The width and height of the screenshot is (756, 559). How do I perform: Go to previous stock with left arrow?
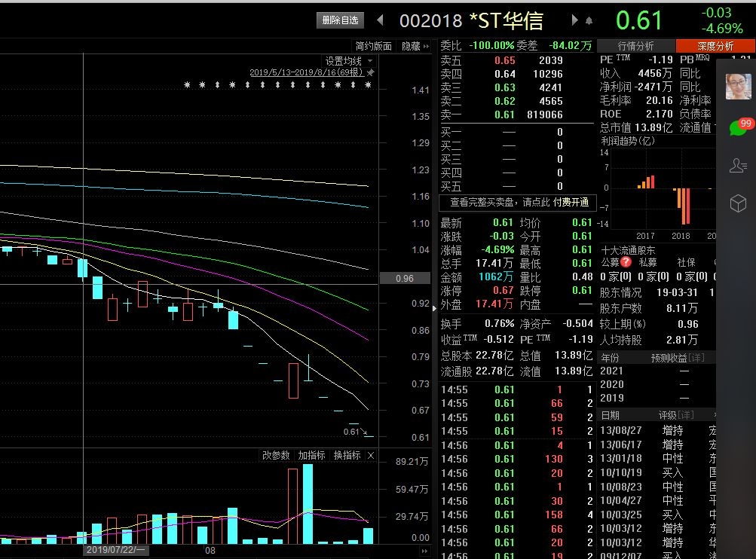380,20
